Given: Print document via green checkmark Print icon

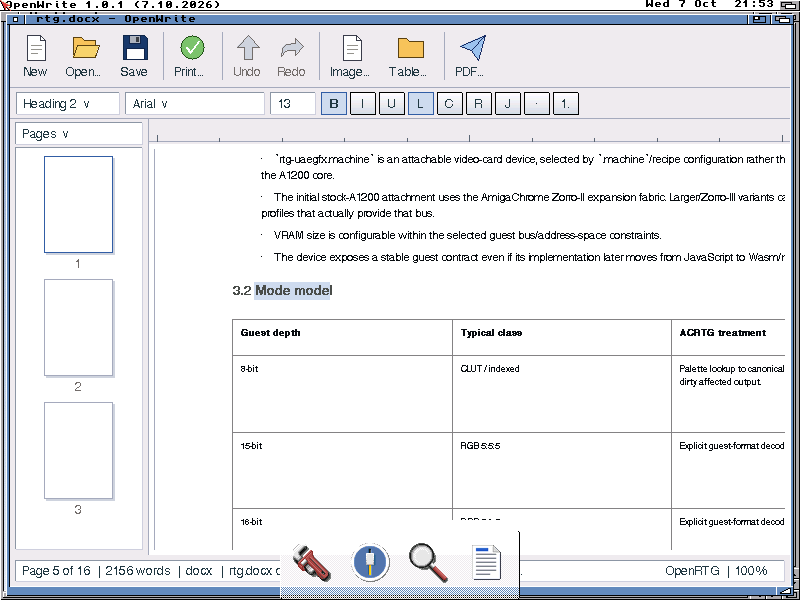Looking at the screenshot, I should click(x=190, y=56).
